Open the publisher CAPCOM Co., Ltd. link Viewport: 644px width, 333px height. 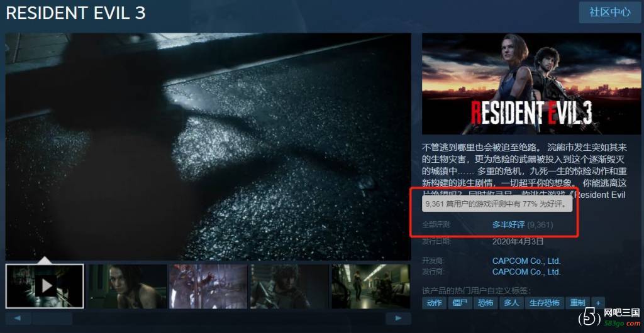point(526,271)
